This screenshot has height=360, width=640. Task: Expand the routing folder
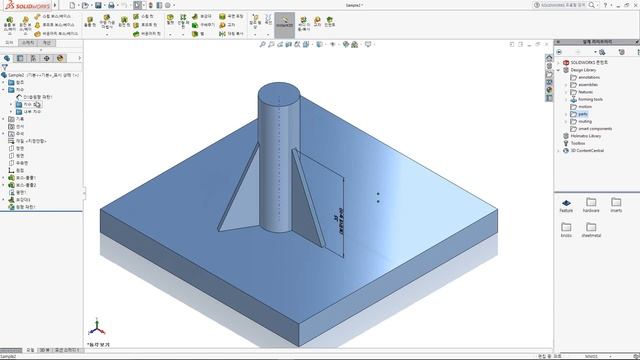(566, 122)
